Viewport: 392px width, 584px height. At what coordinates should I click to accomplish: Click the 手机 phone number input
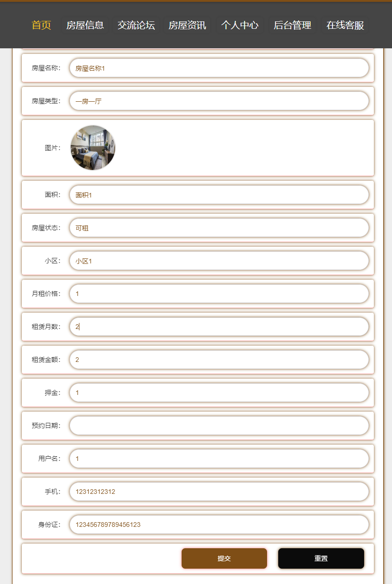[218, 491]
